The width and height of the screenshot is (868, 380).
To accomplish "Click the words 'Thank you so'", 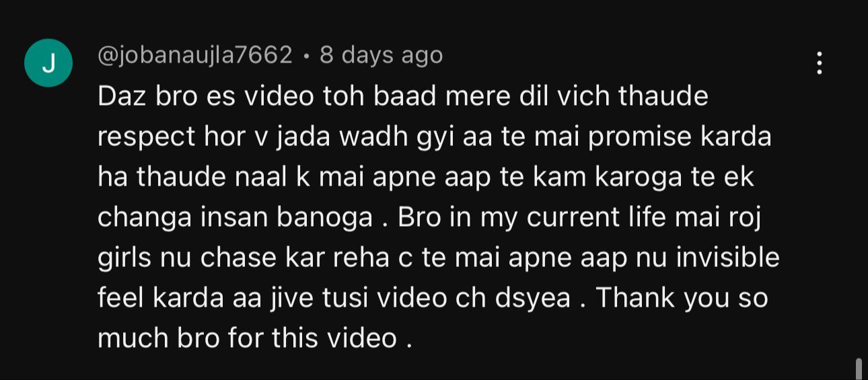I will [x=682, y=299].
